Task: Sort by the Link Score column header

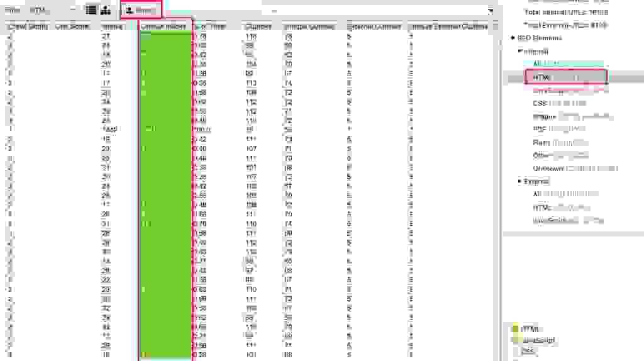Action: 72,26
